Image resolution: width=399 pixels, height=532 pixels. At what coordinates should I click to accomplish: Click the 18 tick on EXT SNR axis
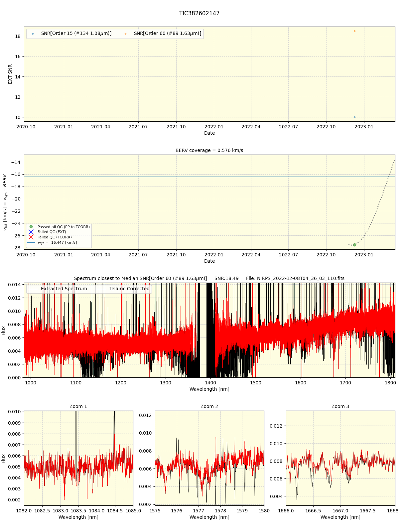pyautogui.click(x=18, y=36)
